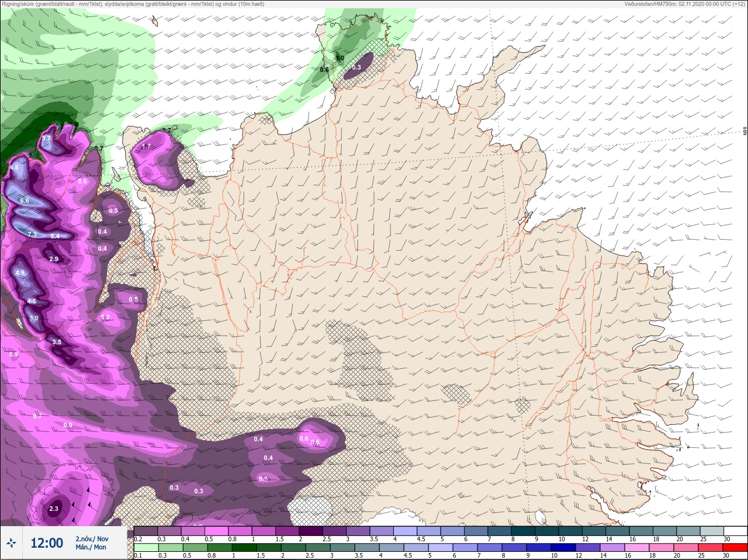The height and width of the screenshot is (560, 748).
Task: Click the 5.7 precipitation value label
Action: tap(46, 139)
